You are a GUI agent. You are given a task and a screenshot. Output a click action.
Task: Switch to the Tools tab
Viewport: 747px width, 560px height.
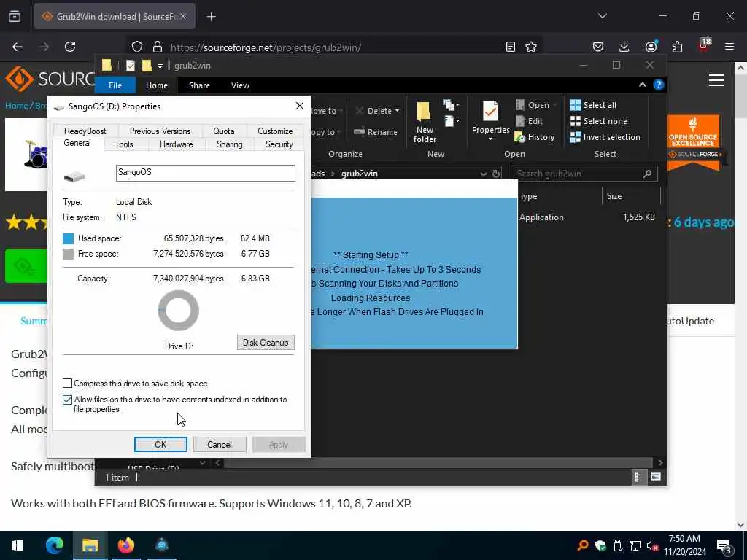tap(124, 144)
